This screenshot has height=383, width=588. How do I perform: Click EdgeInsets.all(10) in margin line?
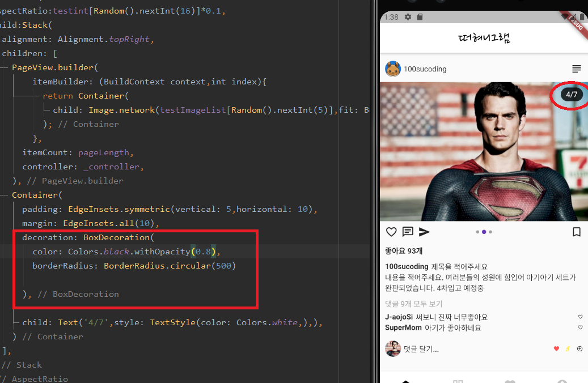tap(109, 223)
